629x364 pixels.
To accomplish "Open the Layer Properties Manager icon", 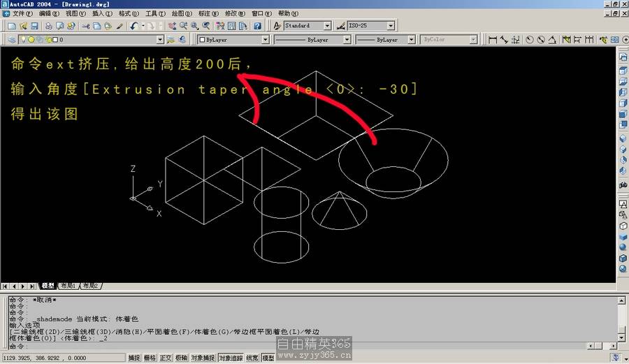I will tap(12, 40).
